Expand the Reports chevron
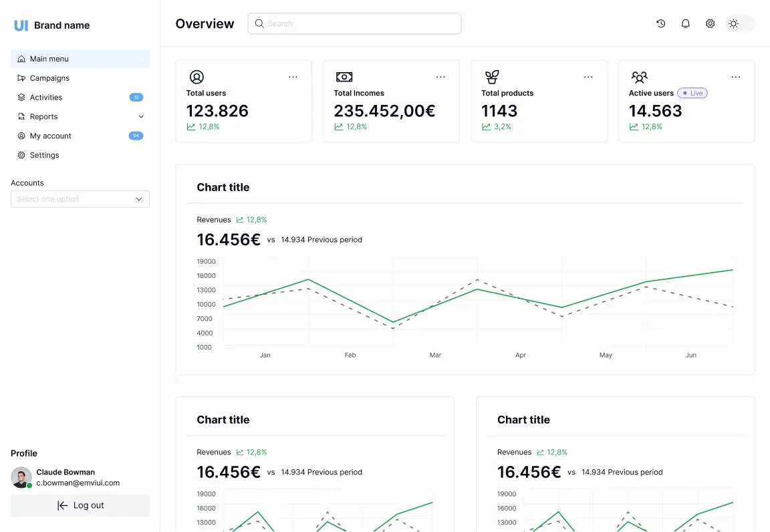This screenshot has width=770, height=532. point(141,117)
